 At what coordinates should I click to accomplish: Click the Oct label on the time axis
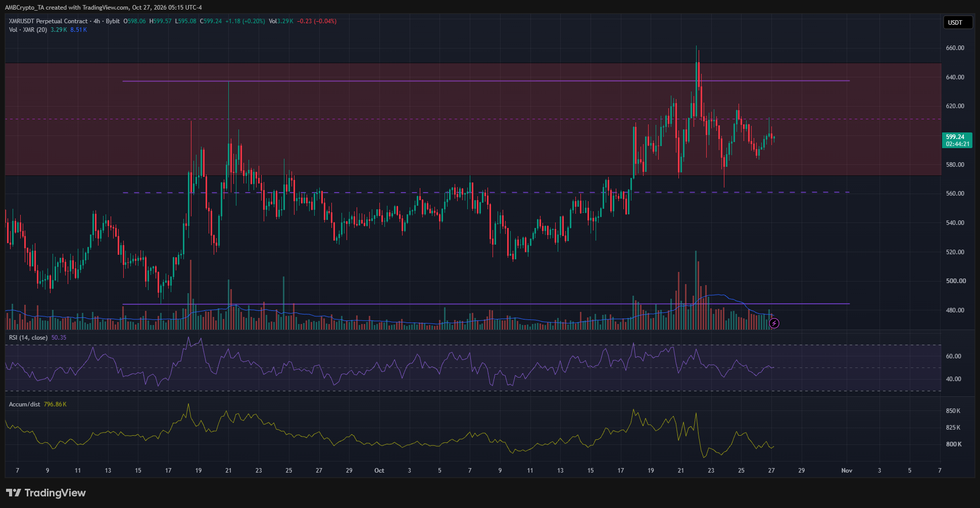(x=379, y=471)
